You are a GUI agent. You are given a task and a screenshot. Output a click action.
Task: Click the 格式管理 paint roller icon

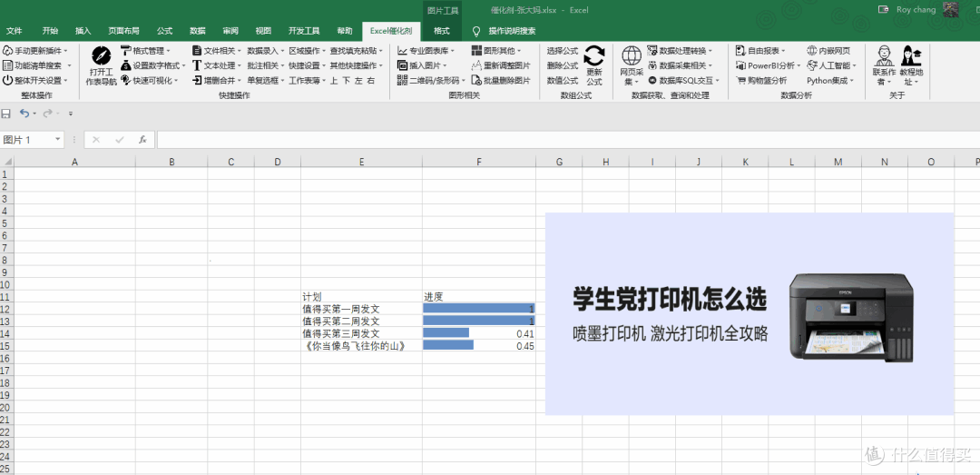point(126,50)
